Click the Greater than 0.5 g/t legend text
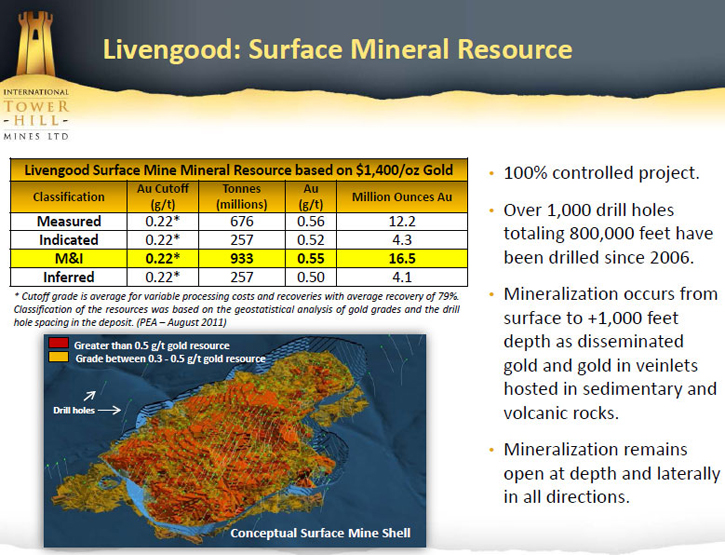 click(x=151, y=345)
